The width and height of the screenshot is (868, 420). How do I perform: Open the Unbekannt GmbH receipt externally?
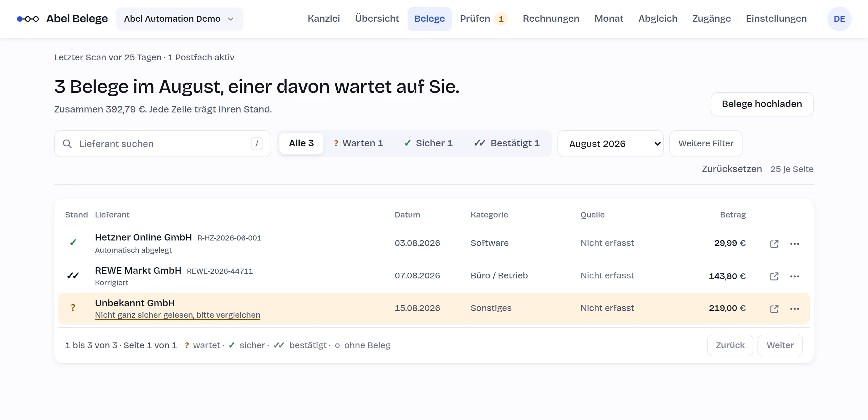pyautogui.click(x=774, y=309)
